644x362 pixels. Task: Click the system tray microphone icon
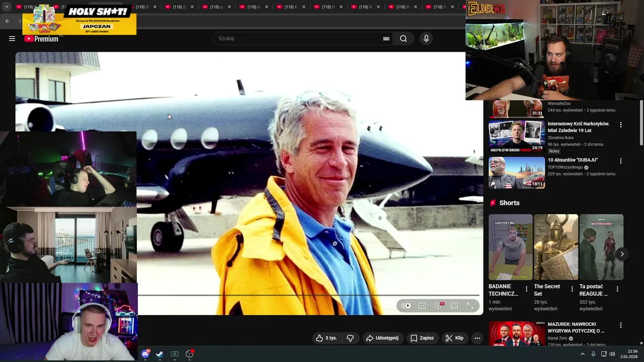(594, 354)
